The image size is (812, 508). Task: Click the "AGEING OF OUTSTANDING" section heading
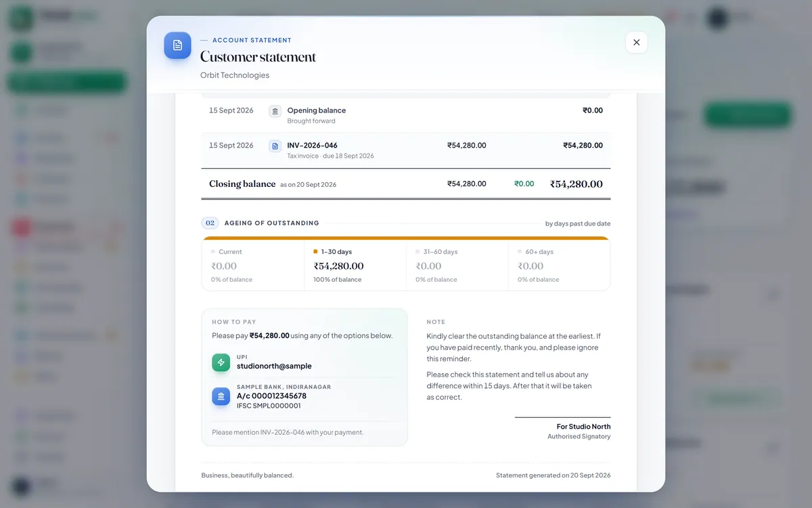(x=272, y=223)
